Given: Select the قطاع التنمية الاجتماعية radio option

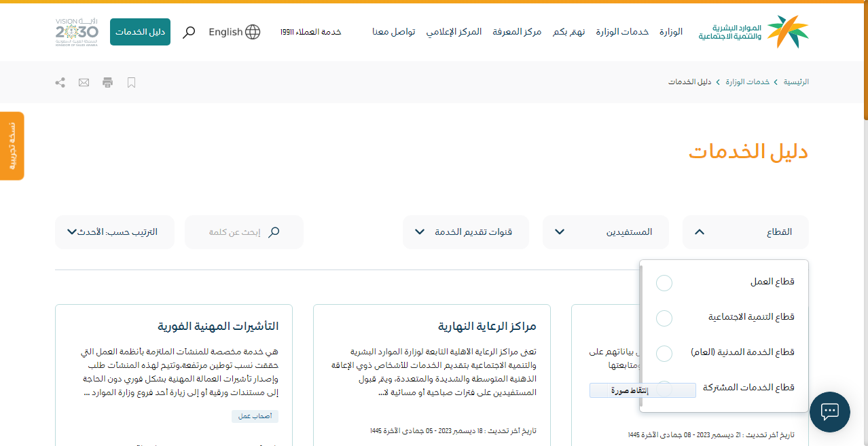Looking at the screenshot, I should [664, 318].
